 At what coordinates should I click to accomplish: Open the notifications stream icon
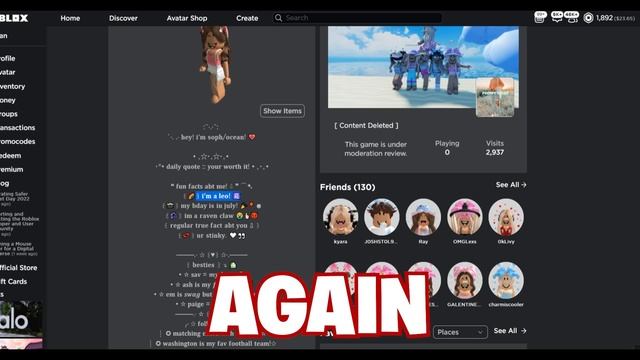(x=540, y=17)
